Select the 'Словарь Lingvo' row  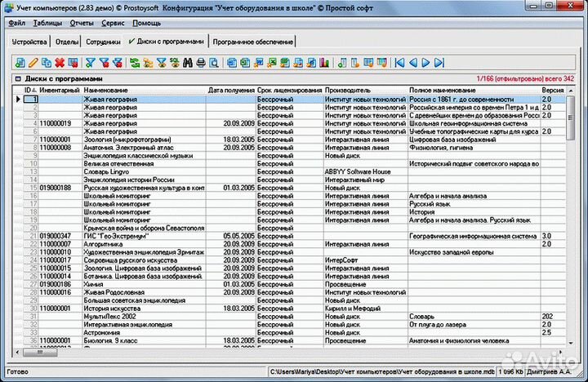(106, 171)
